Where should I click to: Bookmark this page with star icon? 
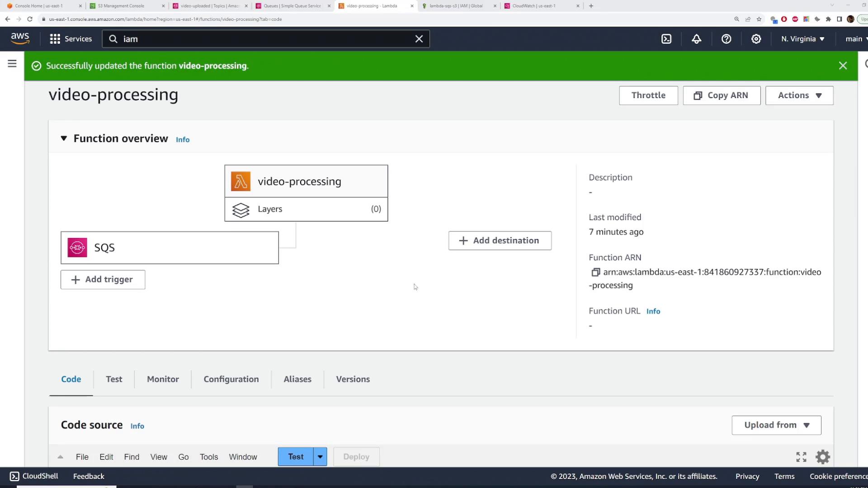[759, 19]
